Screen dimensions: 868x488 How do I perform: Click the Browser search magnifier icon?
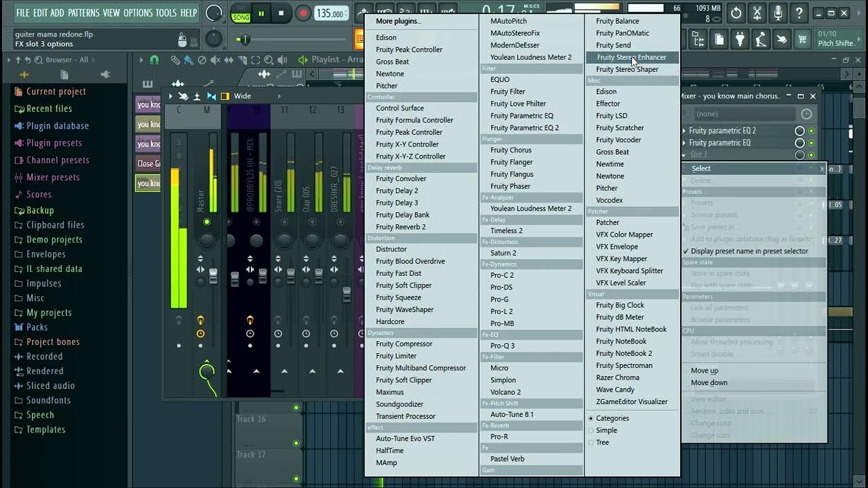(38, 60)
